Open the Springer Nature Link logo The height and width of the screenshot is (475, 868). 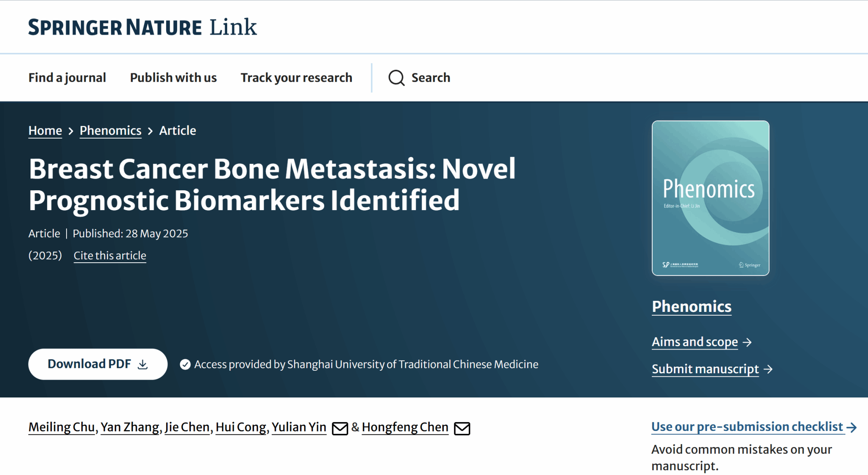[142, 27]
